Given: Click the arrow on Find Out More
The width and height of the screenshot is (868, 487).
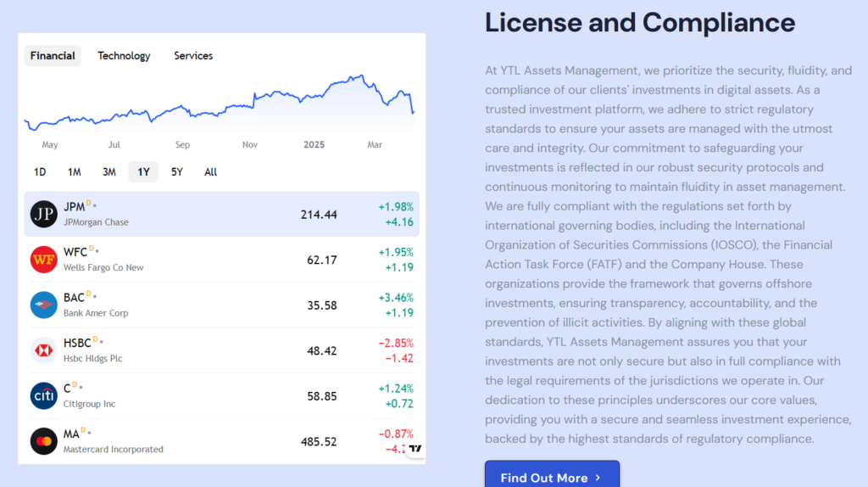Looking at the screenshot, I should pyautogui.click(x=598, y=478).
